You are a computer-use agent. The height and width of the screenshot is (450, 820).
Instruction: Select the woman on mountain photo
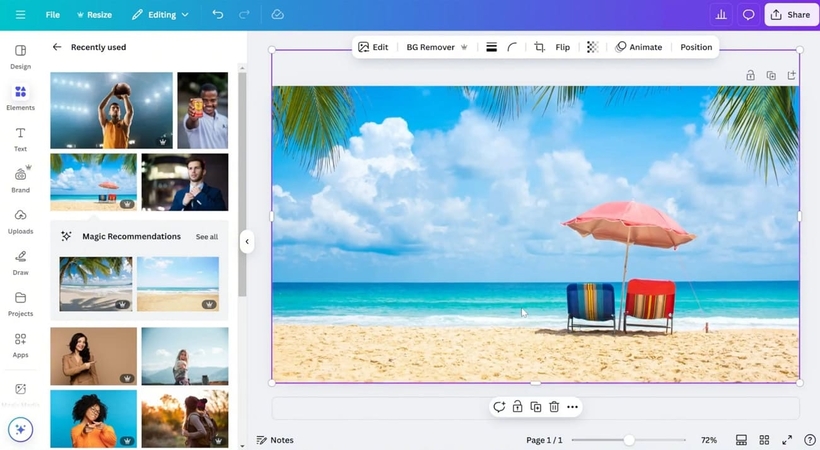185,356
